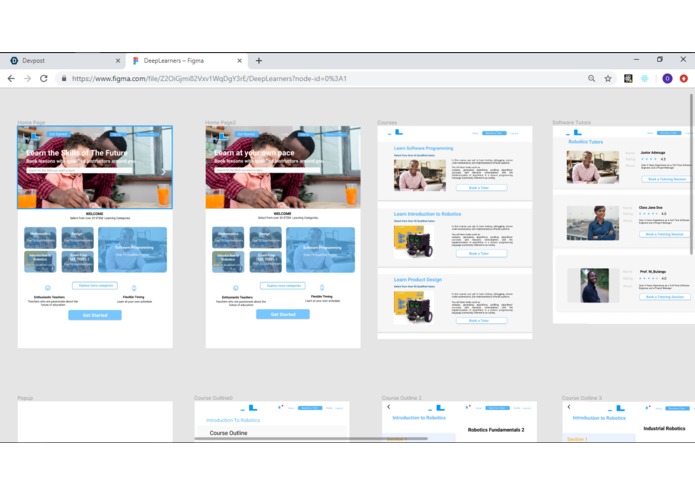Screen dimensions: 695x494
Task: Click Book a Tutor under Learn Product Design
Action: click(481, 320)
